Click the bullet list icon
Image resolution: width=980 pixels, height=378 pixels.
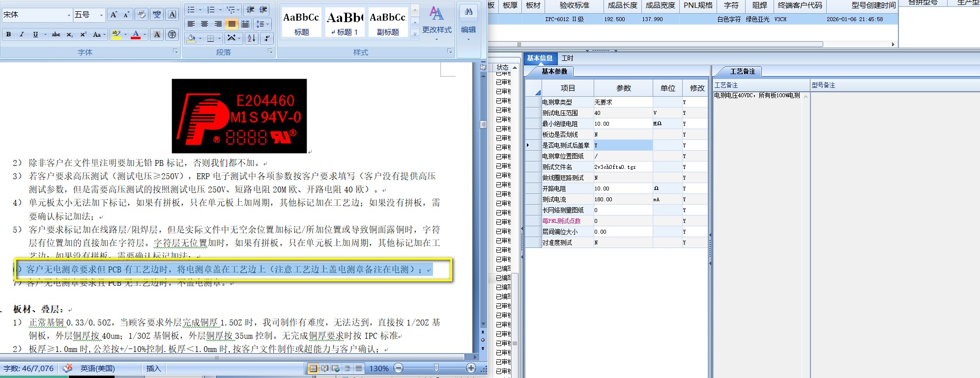191,9
